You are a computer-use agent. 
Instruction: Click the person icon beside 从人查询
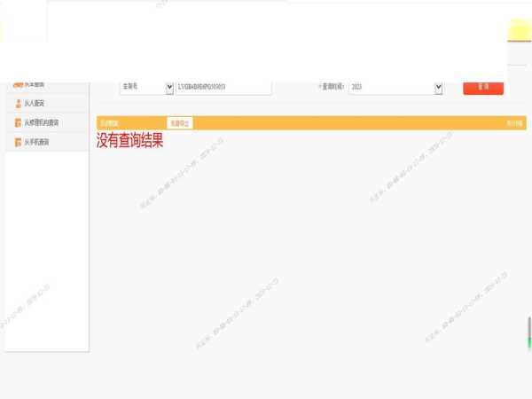coord(18,104)
